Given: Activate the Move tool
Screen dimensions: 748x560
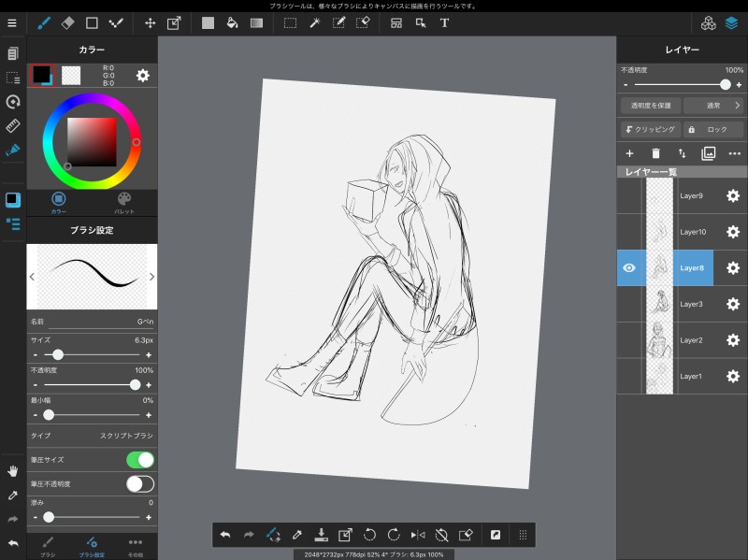Looking at the screenshot, I should click(x=150, y=22).
